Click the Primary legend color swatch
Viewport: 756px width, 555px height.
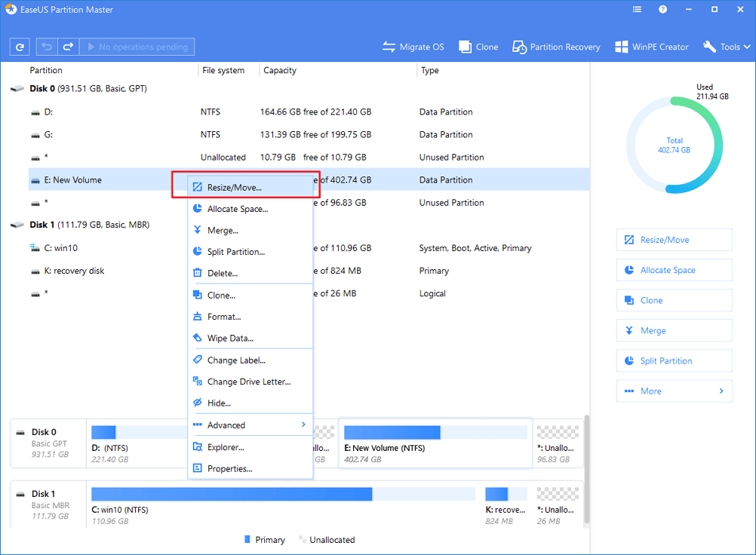247,540
